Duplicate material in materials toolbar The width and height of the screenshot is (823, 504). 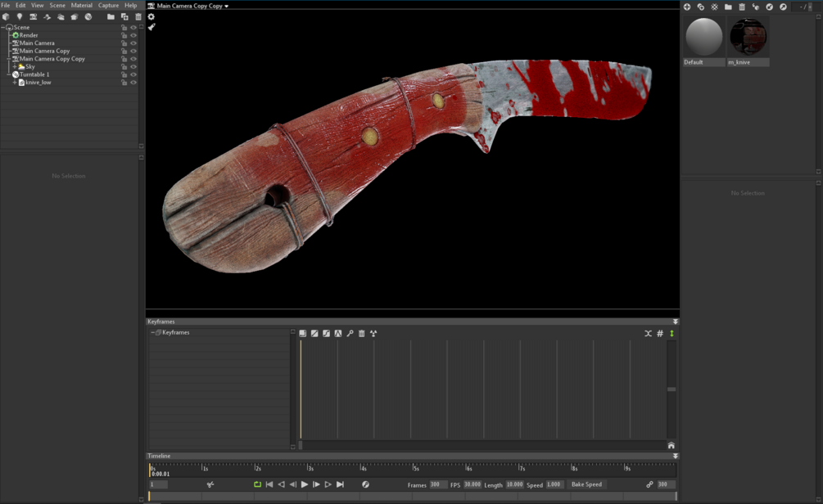[701, 7]
